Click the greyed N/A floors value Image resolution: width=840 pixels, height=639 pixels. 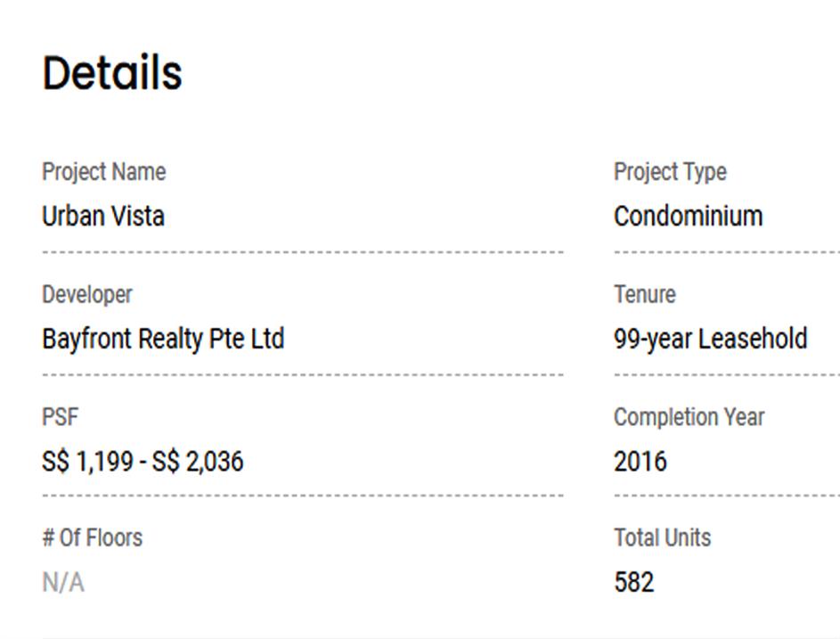62,583
